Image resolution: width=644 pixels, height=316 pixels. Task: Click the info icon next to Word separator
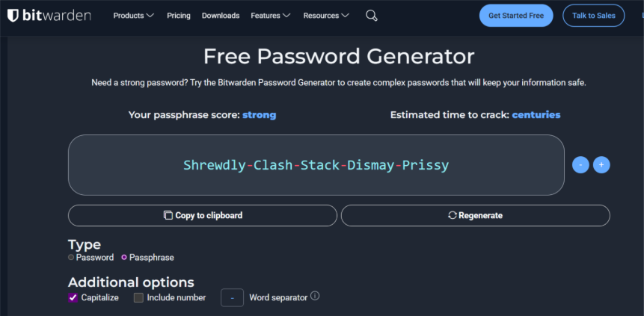(x=315, y=296)
